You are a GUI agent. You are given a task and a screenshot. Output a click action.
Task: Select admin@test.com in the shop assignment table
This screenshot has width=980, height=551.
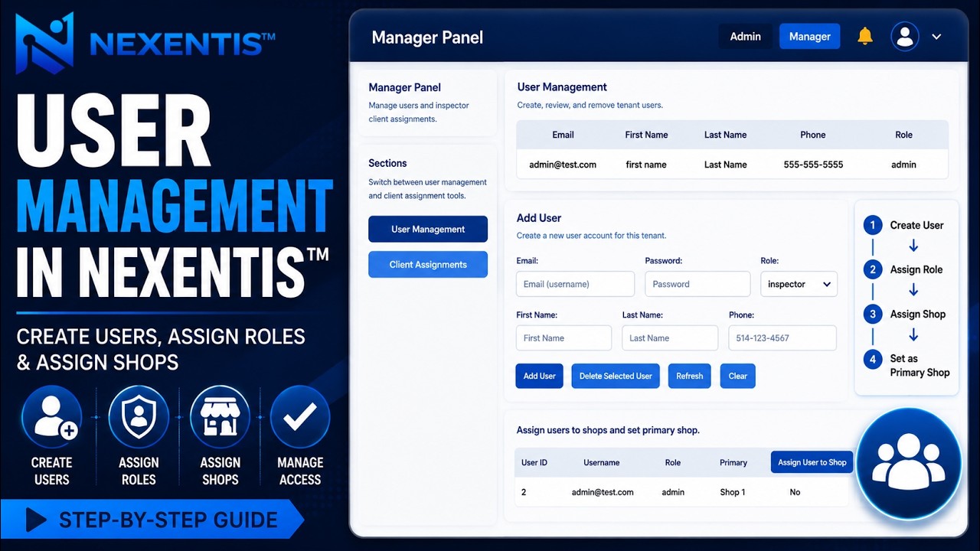[x=603, y=492]
